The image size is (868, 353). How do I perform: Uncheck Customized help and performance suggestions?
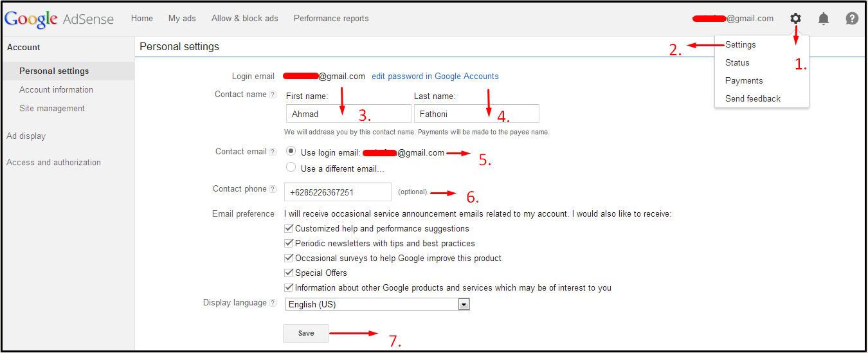pos(289,228)
